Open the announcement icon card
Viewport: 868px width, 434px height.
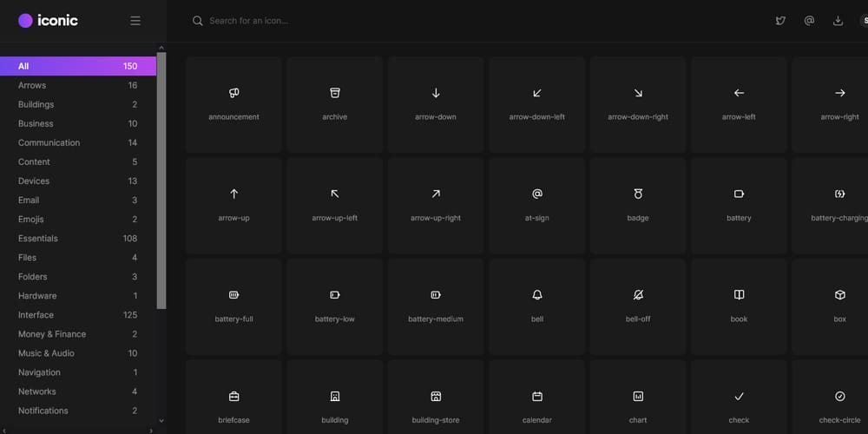[233, 104]
